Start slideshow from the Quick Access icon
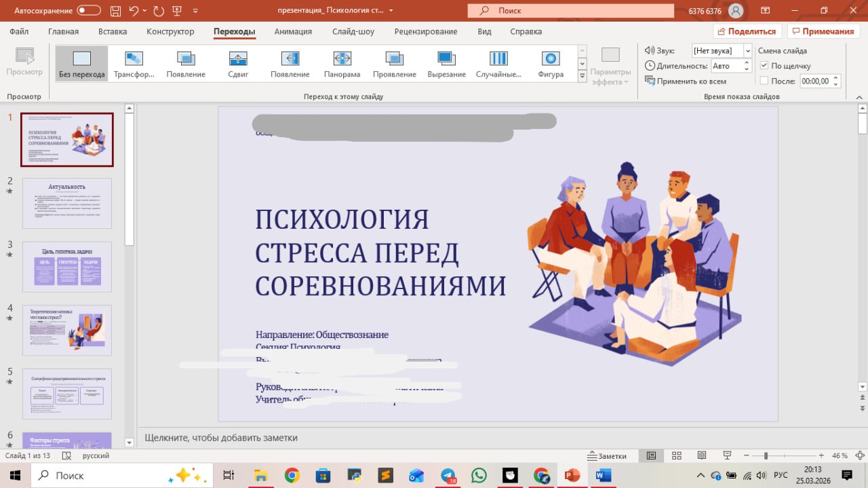Screen dimensions: 868x488 pos(178,10)
